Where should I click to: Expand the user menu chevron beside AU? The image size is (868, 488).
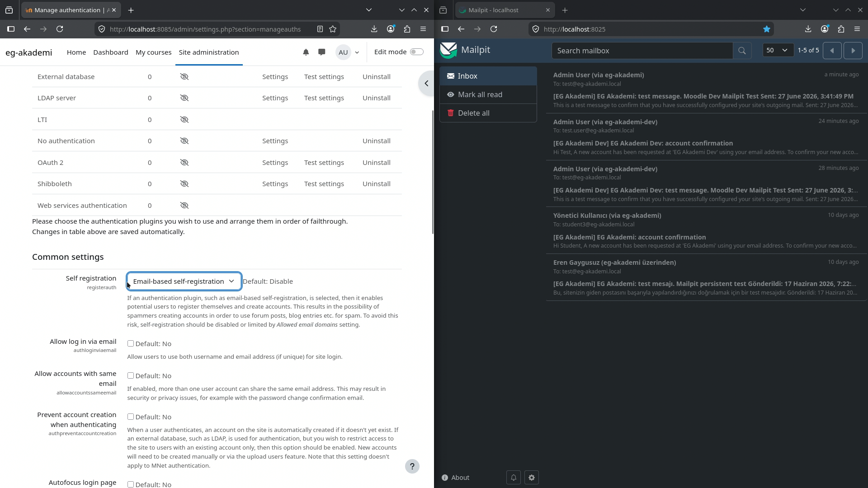pos(357,52)
